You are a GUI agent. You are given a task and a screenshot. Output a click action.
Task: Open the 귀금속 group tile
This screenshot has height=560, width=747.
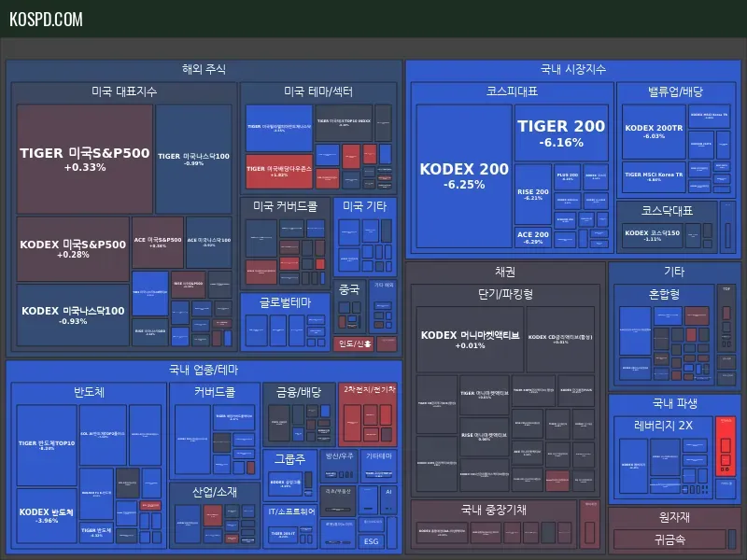pyautogui.click(x=669, y=539)
